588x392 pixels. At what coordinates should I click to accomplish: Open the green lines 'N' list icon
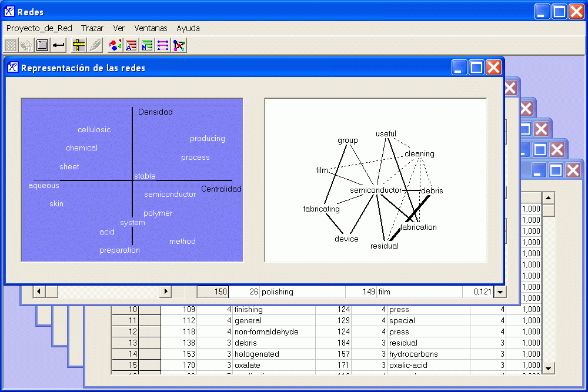point(148,45)
